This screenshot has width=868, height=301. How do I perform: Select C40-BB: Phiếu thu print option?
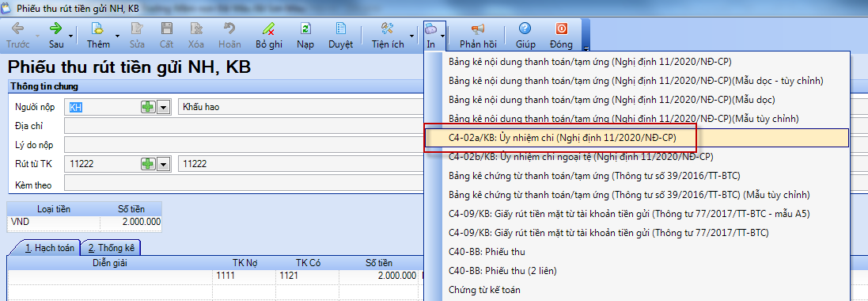click(x=637, y=252)
